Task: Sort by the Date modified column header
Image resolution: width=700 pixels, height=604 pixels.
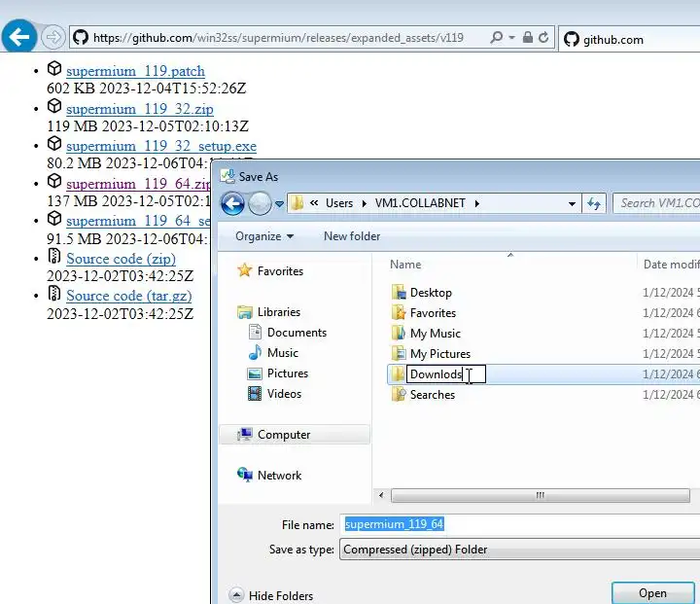Action: coord(670,264)
